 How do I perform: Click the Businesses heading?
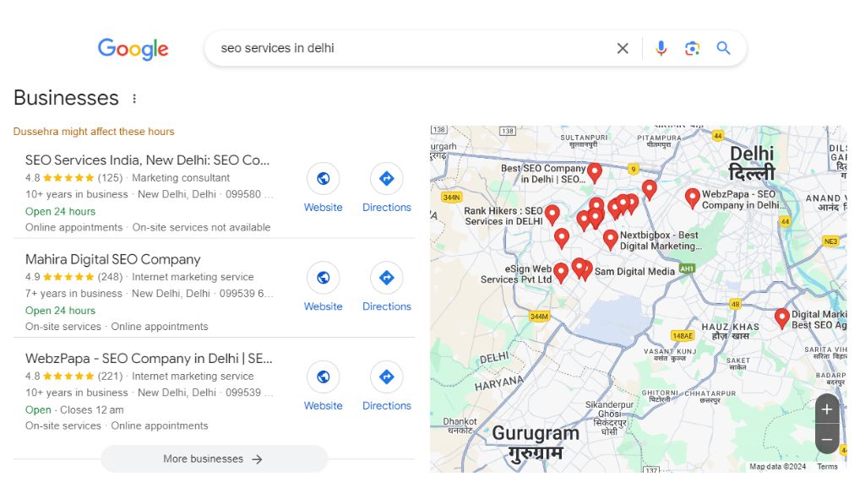(66, 98)
